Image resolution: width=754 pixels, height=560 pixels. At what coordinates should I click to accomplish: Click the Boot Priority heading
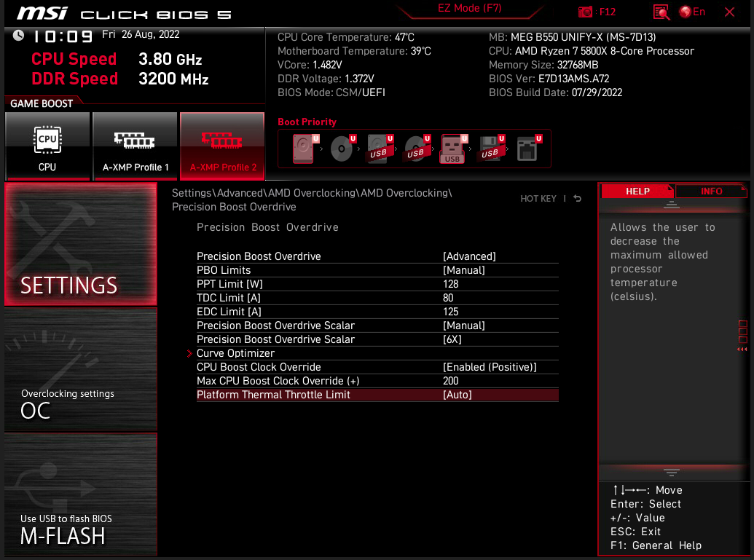(307, 122)
